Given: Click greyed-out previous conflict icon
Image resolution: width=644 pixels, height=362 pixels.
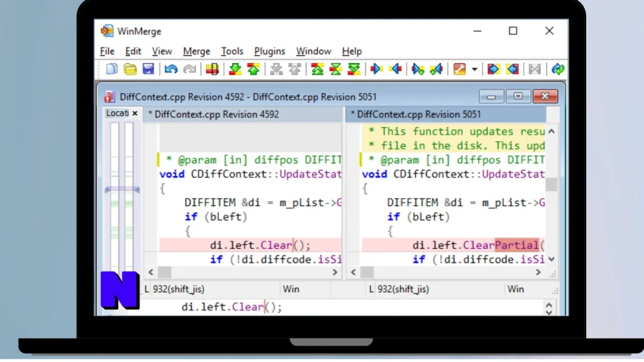Looking at the screenshot, I should click(x=295, y=69).
